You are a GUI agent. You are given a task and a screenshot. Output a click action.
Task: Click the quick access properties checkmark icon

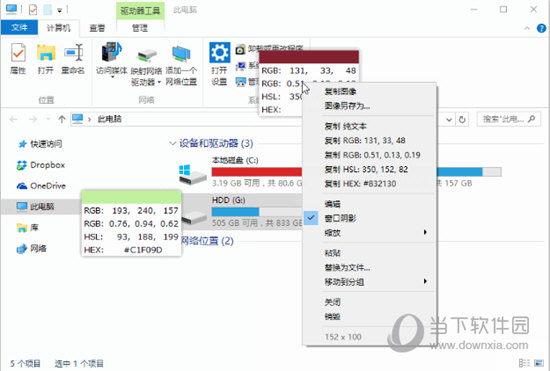tap(33, 9)
